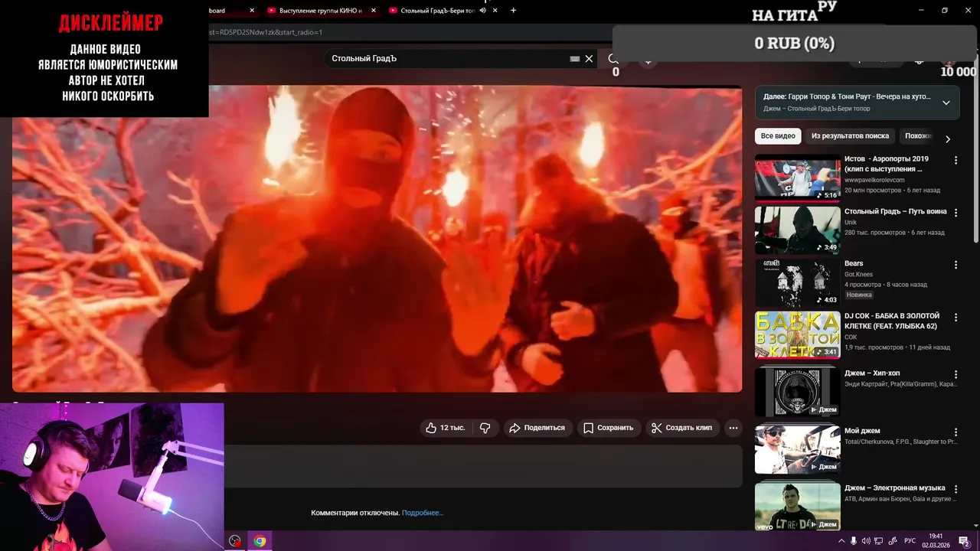Open network icon in system tray
The image size is (980, 551).
point(879,541)
